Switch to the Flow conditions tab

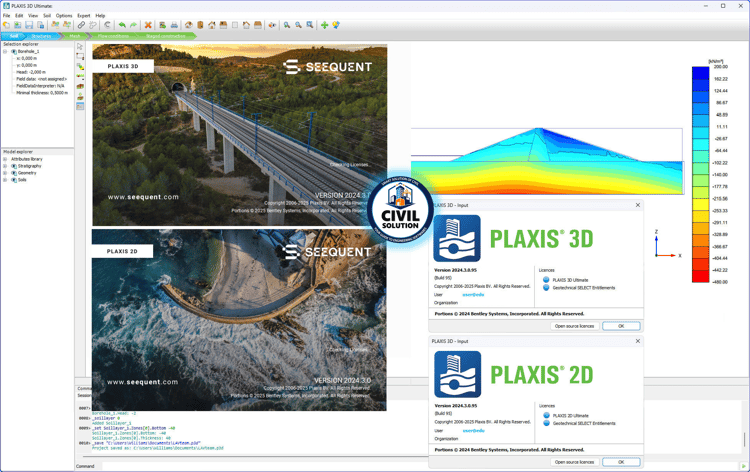click(113, 36)
